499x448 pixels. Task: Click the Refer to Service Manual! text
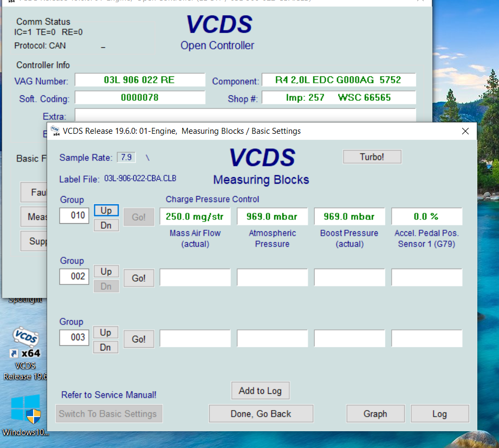click(x=109, y=395)
